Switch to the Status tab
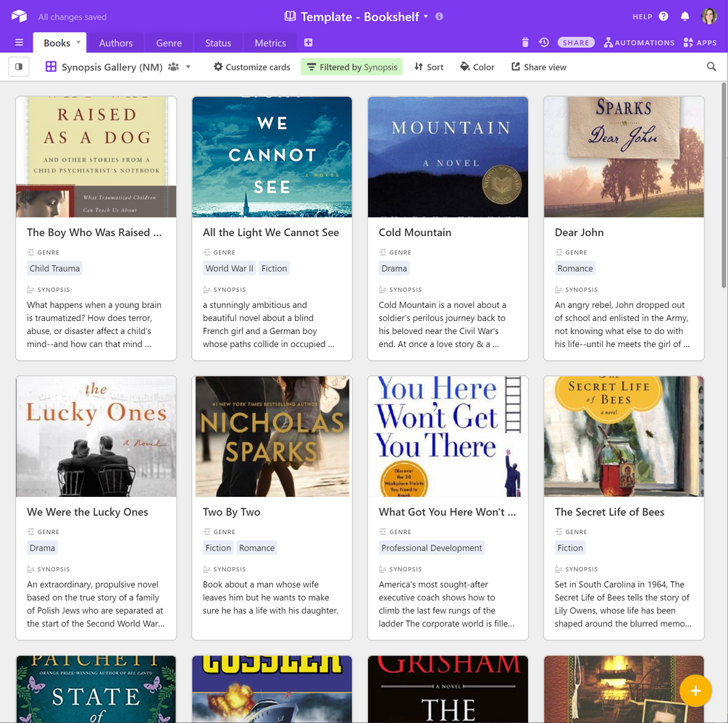This screenshot has width=728, height=723. click(x=218, y=43)
